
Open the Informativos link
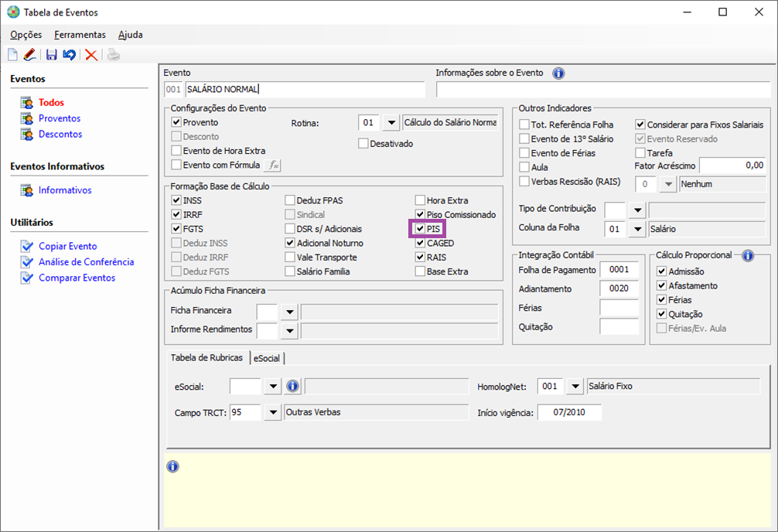click(65, 190)
